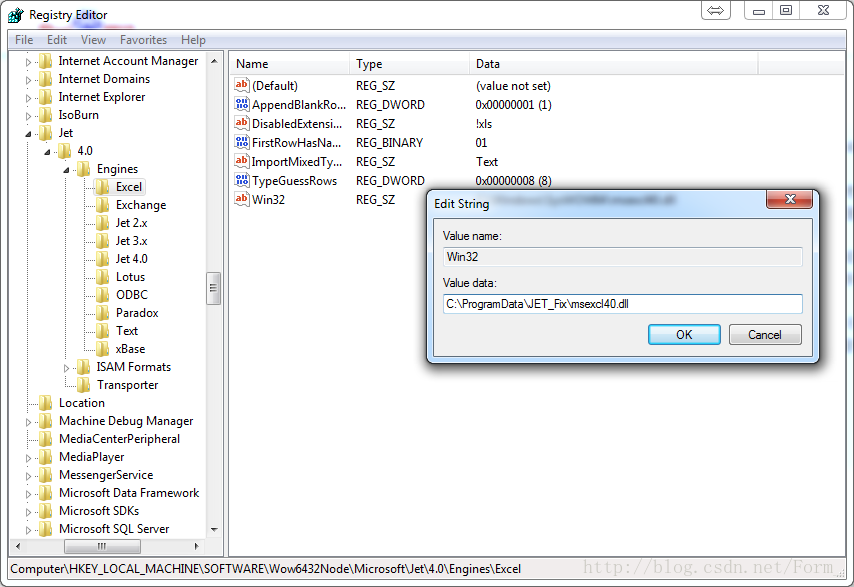Viewport: 854px width, 587px height.
Task: Click the MediaCenterPeripheral key folder icon
Action: [46, 439]
